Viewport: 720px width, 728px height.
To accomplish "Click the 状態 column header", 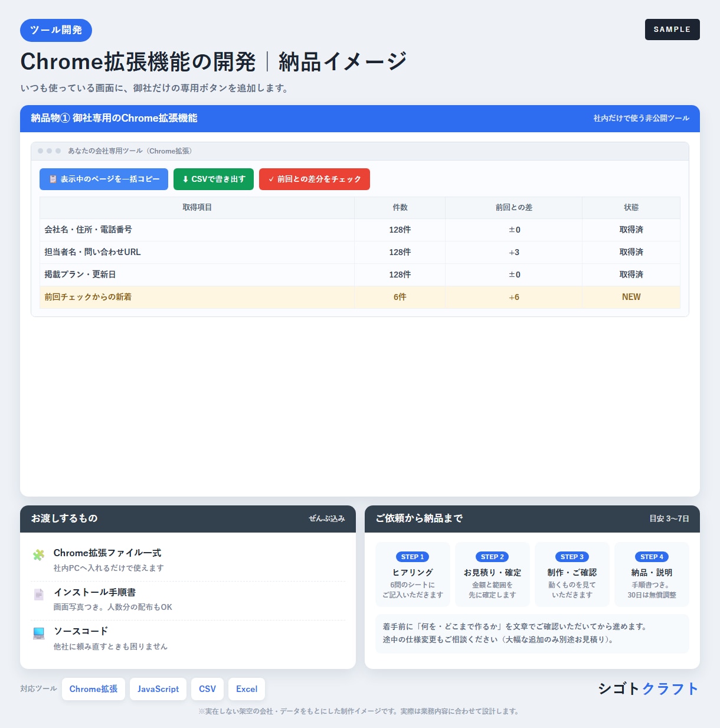I will (x=631, y=208).
